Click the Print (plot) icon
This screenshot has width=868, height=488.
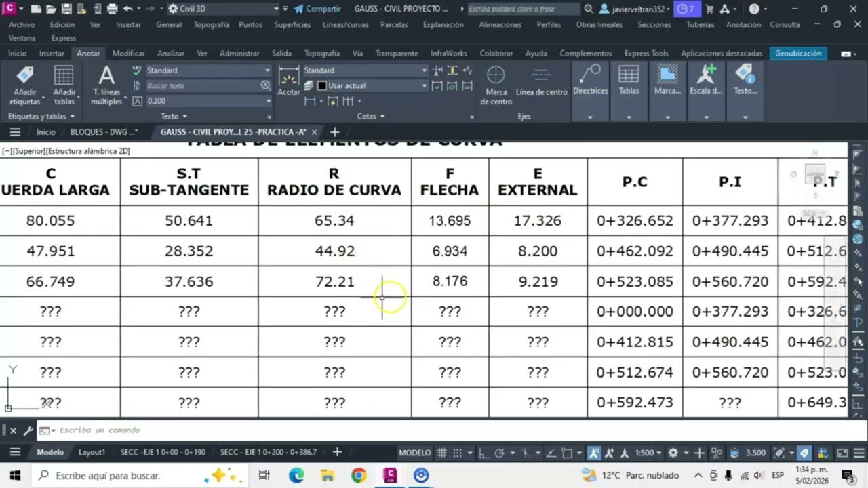(x=113, y=9)
